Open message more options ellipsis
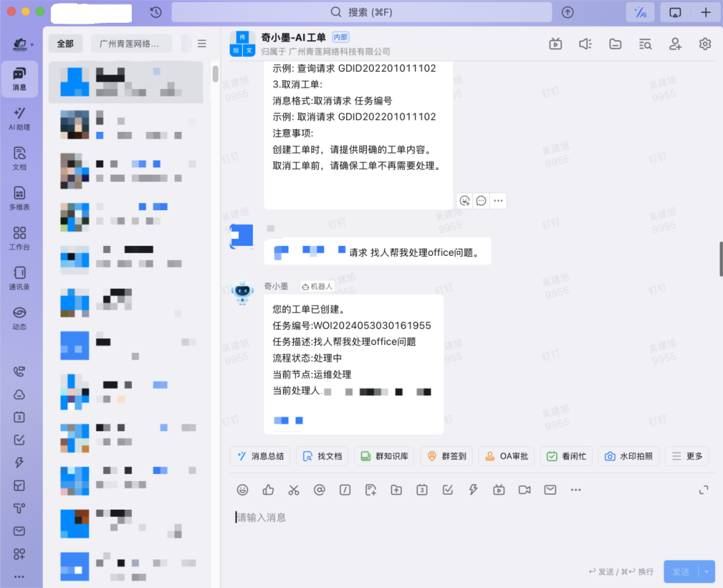This screenshot has height=588, width=723. (x=498, y=201)
